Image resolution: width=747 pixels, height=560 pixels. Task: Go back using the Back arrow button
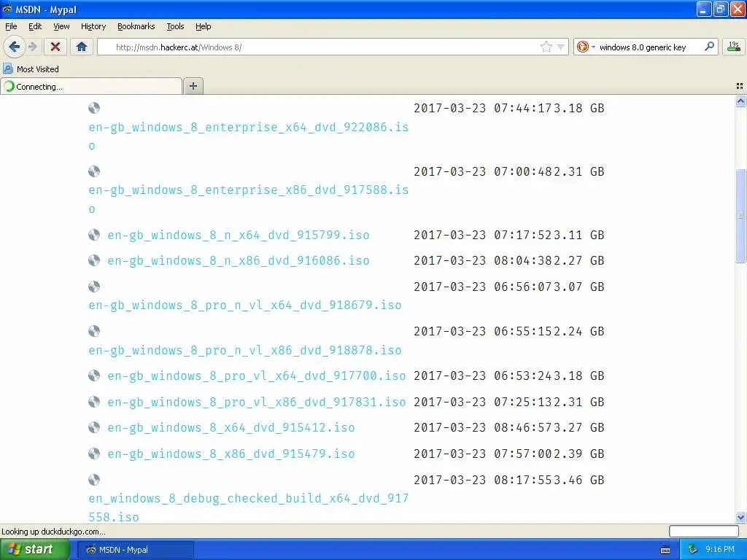14,47
